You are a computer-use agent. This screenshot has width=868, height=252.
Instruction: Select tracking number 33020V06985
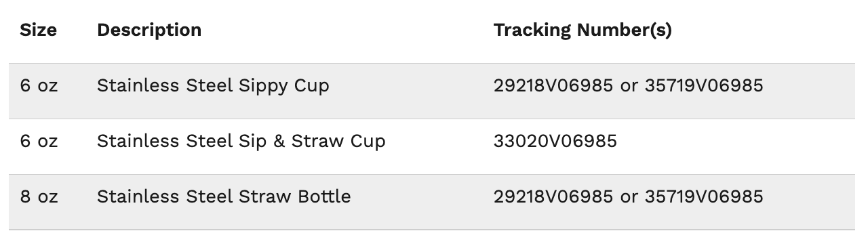pyautogui.click(x=555, y=141)
